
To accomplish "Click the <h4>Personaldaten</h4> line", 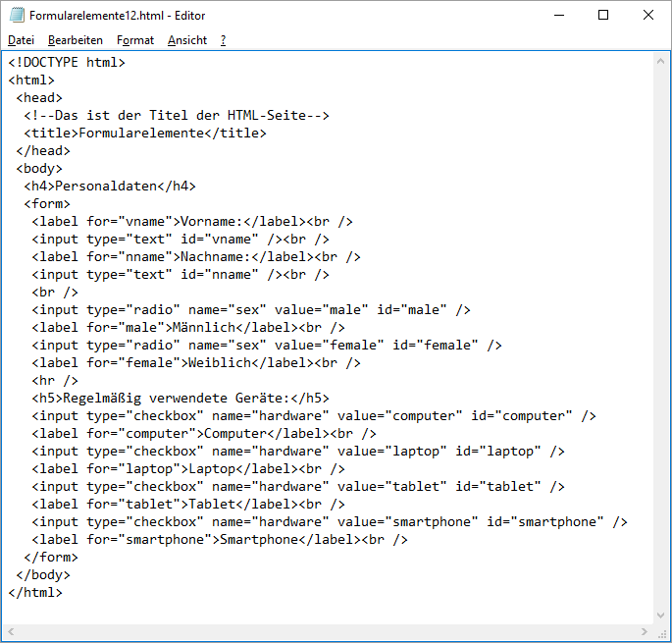I will coord(110,187).
